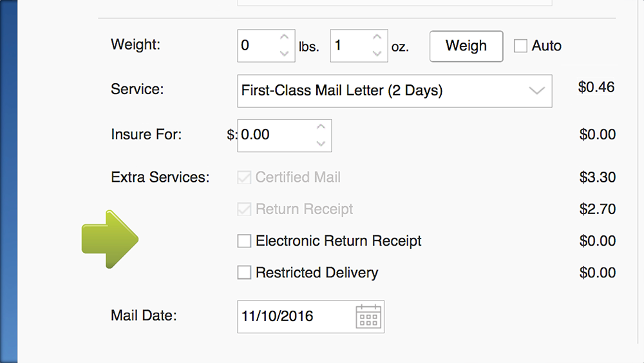Click the Weigh button
The width and height of the screenshot is (644, 363).
point(466,46)
